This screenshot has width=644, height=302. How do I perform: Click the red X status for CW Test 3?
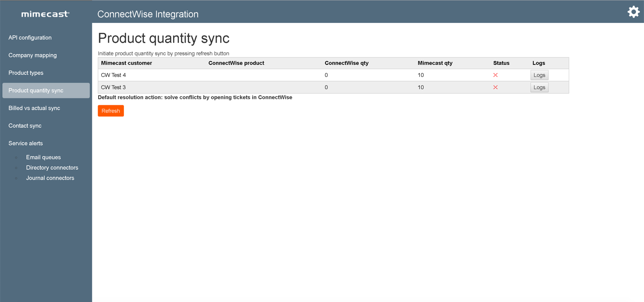tap(495, 87)
